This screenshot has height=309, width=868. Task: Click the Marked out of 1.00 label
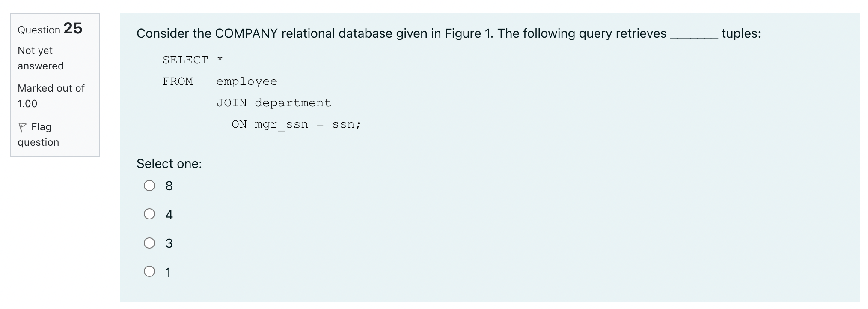point(51,96)
